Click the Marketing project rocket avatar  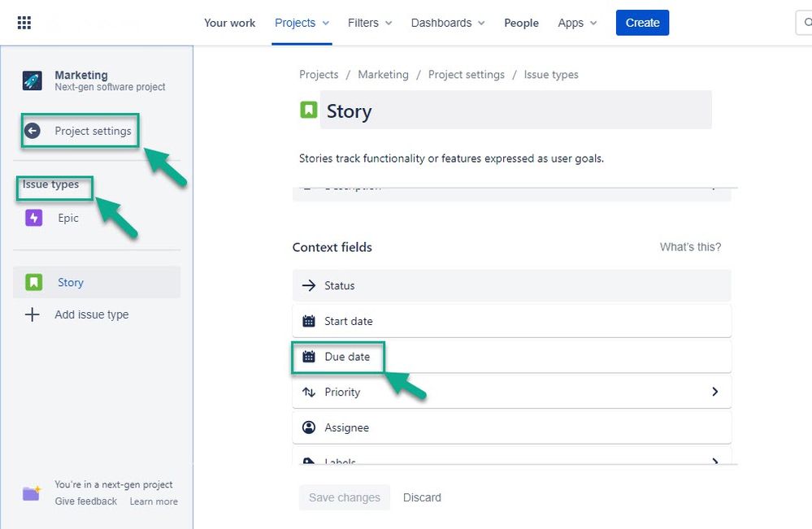[33, 80]
